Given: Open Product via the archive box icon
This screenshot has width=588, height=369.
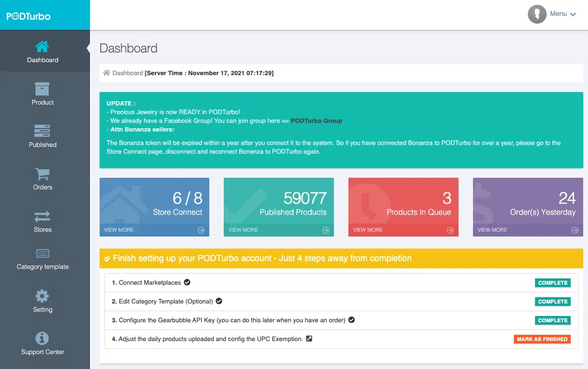Looking at the screenshot, I should (x=42, y=89).
